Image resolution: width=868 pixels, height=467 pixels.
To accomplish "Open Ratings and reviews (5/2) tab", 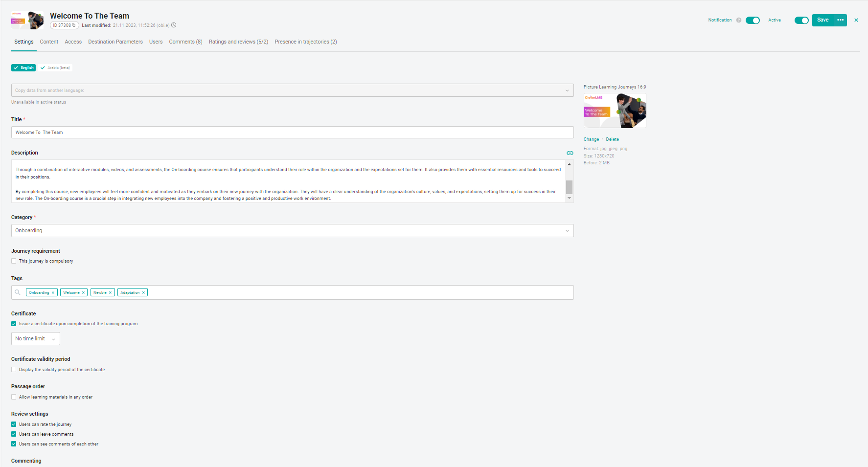I will [x=238, y=42].
